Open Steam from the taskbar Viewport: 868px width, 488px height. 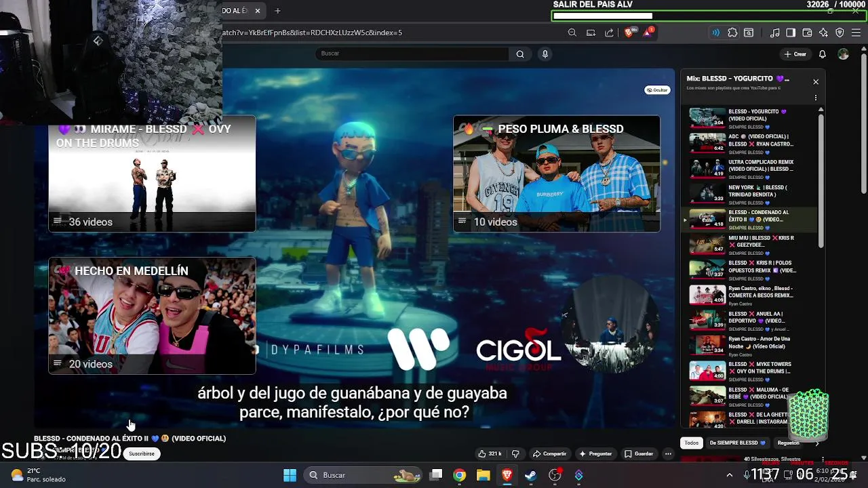pos(530,475)
